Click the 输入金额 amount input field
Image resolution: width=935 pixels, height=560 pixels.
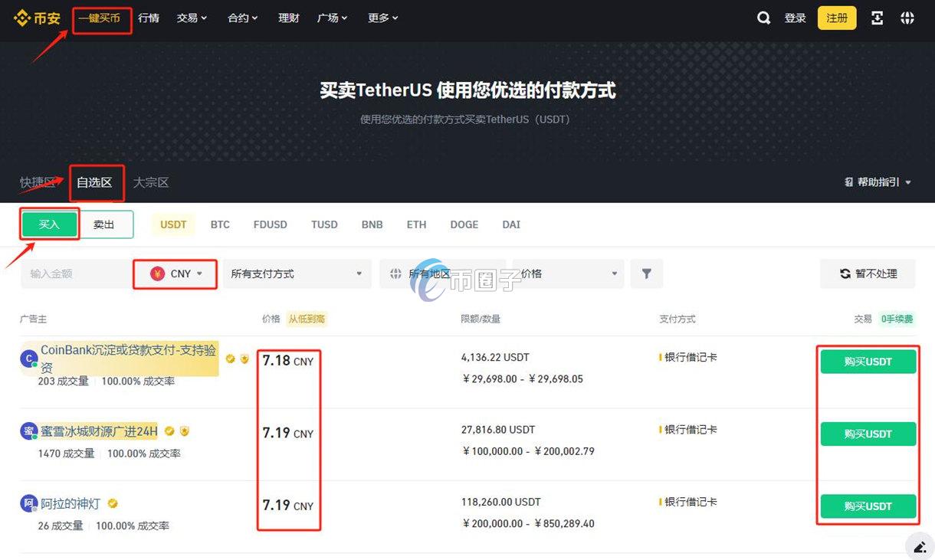[x=73, y=273]
